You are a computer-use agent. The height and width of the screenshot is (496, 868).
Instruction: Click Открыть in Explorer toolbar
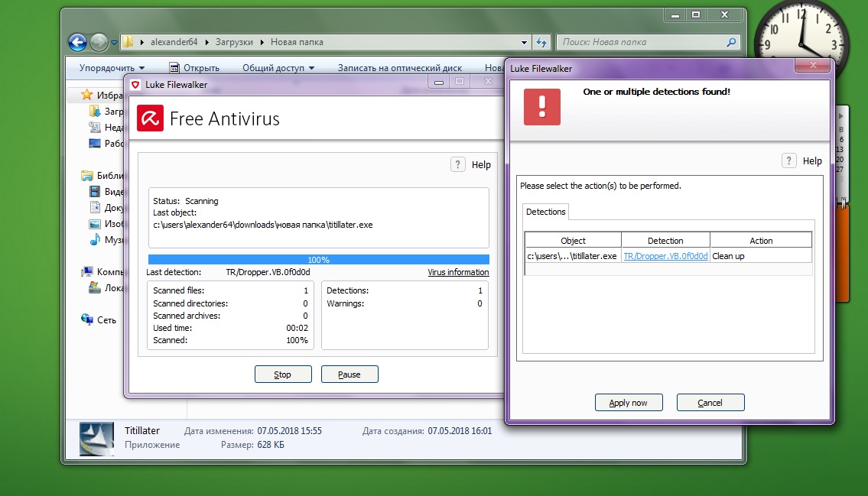click(x=194, y=68)
